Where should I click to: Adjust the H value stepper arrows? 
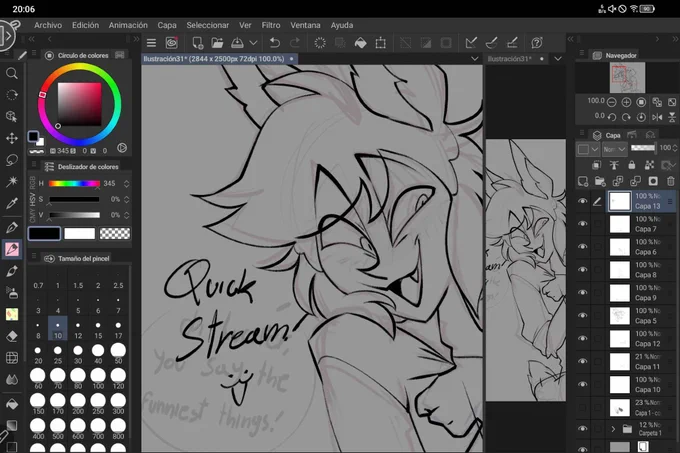[127, 183]
